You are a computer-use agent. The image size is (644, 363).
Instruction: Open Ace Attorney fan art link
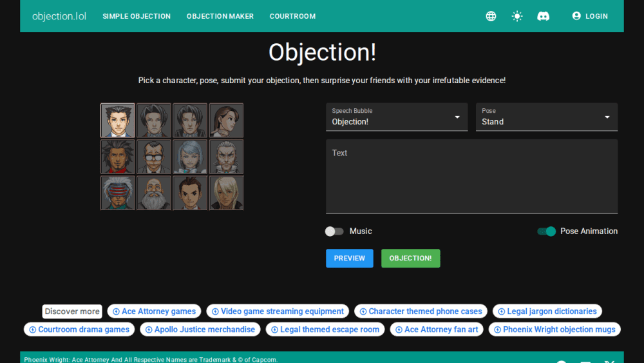pyautogui.click(x=437, y=329)
